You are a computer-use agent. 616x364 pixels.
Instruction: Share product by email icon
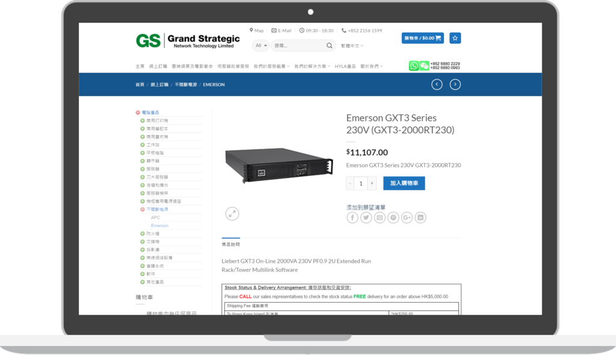pos(380,218)
